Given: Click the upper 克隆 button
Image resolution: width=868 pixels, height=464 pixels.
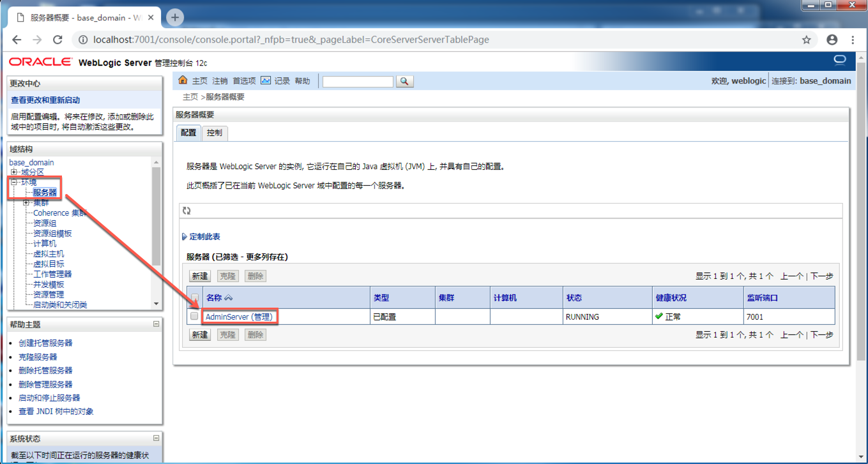Looking at the screenshot, I should point(227,276).
